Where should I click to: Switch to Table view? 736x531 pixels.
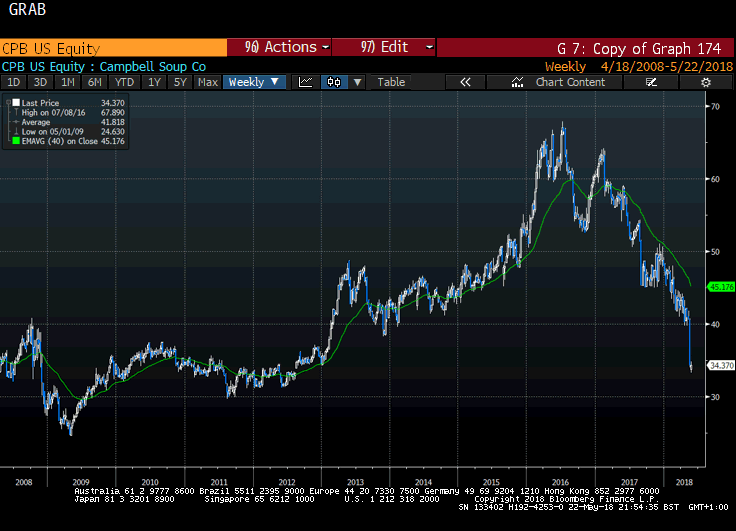pos(391,82)
